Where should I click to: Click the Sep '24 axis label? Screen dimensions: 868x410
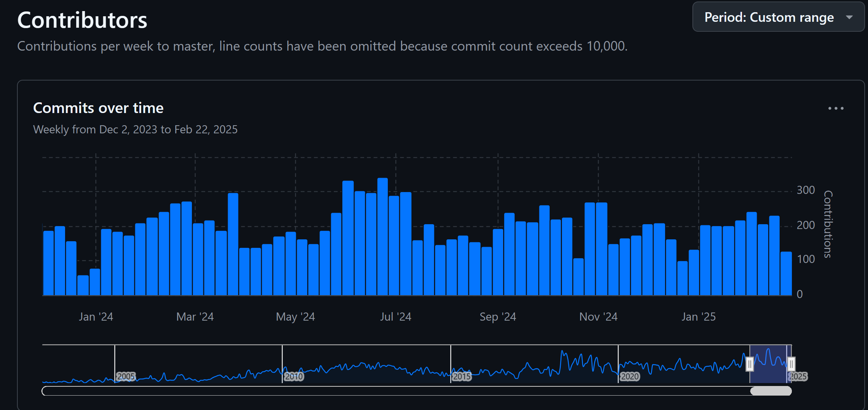[498, 317]
